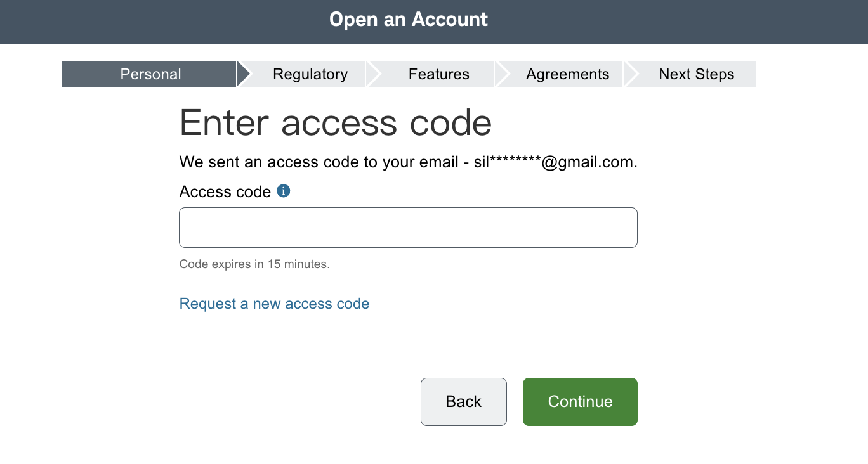The image size is (868, 464).
Task: Click the Back button
Action: tap(464, 402)
